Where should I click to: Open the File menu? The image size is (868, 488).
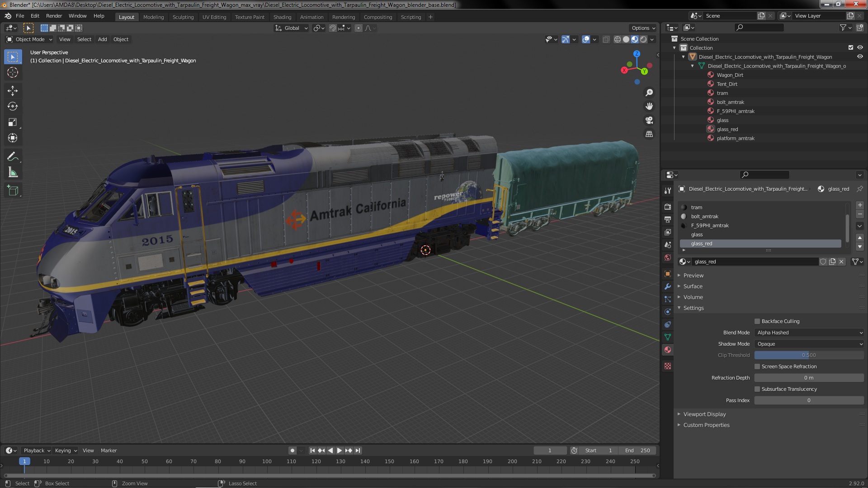point(20,16)
